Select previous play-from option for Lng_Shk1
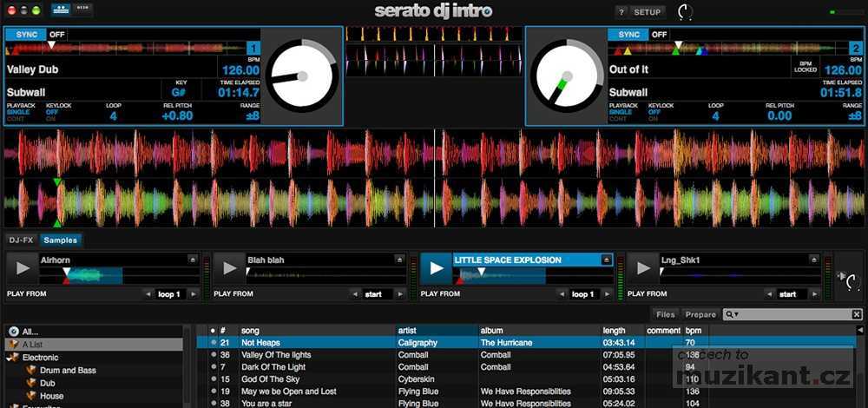This screenshot has width=868, height=408. tap(769, 294)
